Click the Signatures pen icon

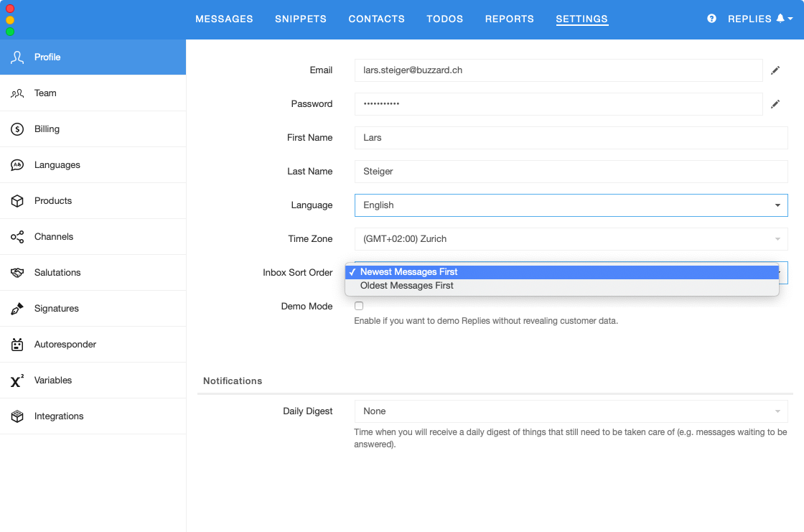(x=17, y=309)
